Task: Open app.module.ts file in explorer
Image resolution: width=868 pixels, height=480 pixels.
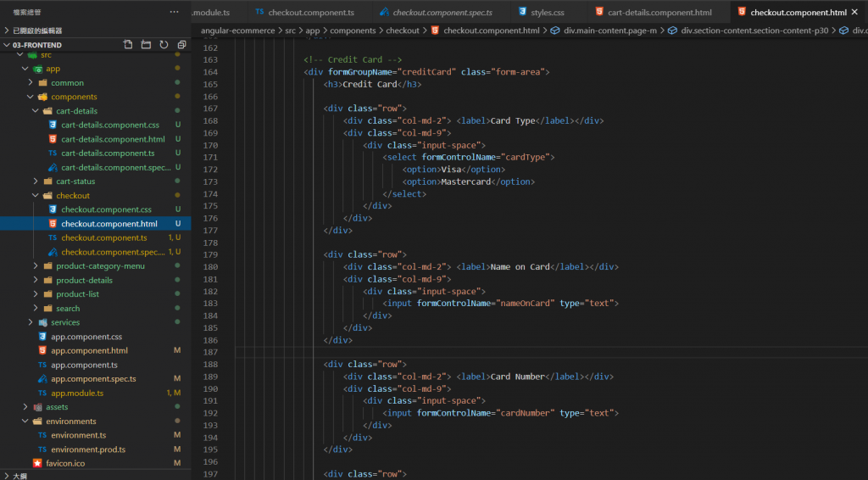Action: point(77,393)
